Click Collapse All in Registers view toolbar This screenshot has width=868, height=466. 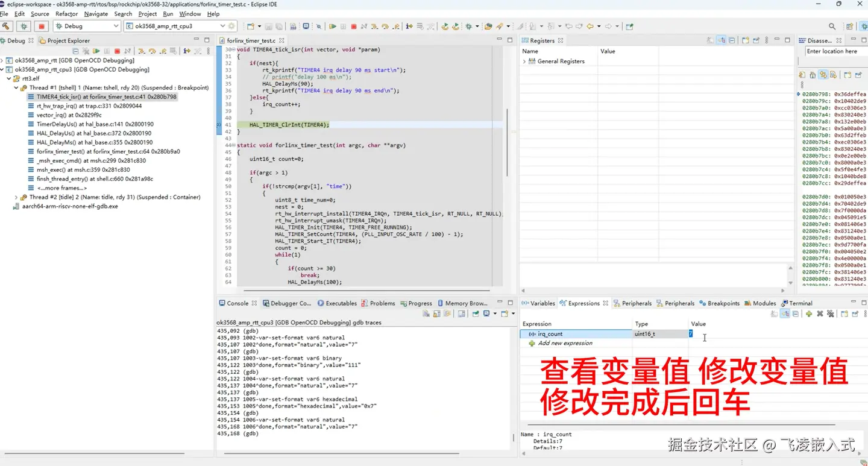coord(732,40)
